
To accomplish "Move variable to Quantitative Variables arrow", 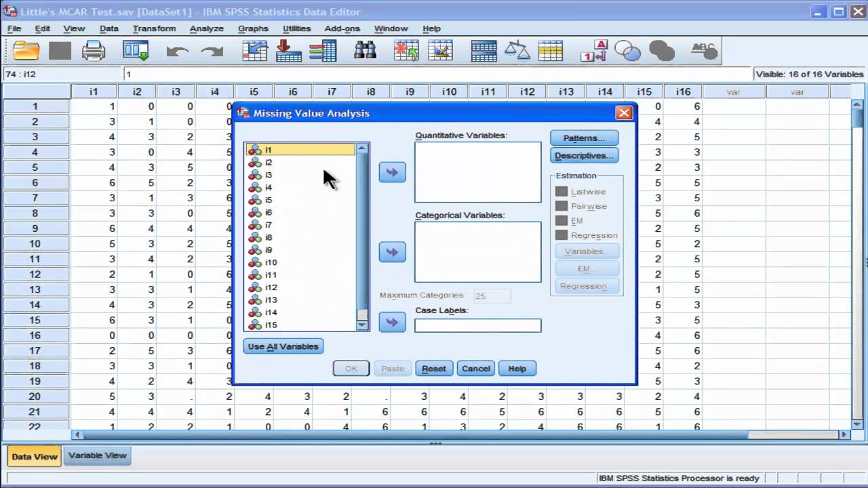I will pos(392,172).
